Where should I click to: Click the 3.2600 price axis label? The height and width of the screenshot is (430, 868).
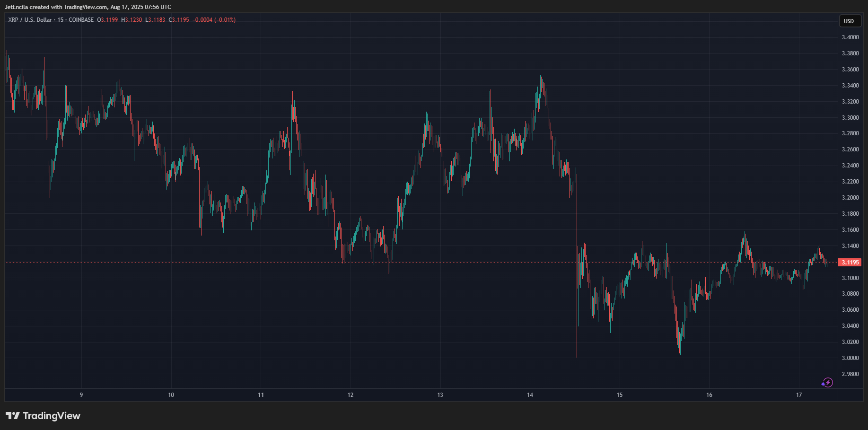(850, 149)
